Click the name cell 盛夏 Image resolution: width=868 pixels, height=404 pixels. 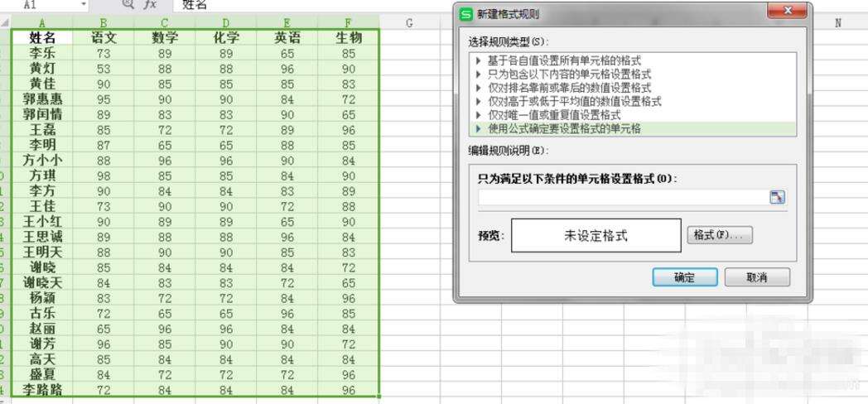point(42,375)
